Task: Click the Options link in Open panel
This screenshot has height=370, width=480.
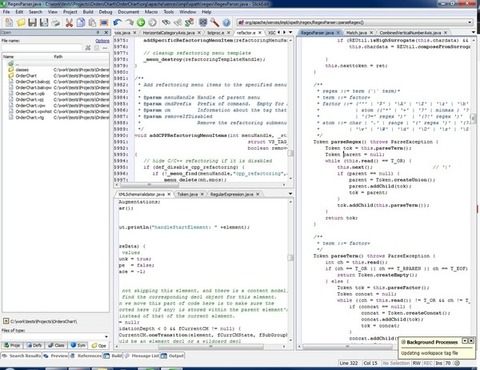Action: [x=102, y=41]
